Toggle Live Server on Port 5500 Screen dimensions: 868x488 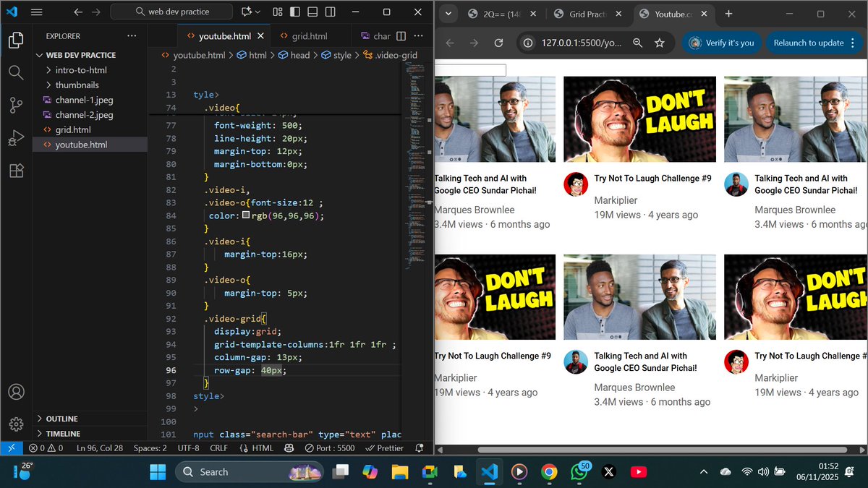click(x=331, y=448)
